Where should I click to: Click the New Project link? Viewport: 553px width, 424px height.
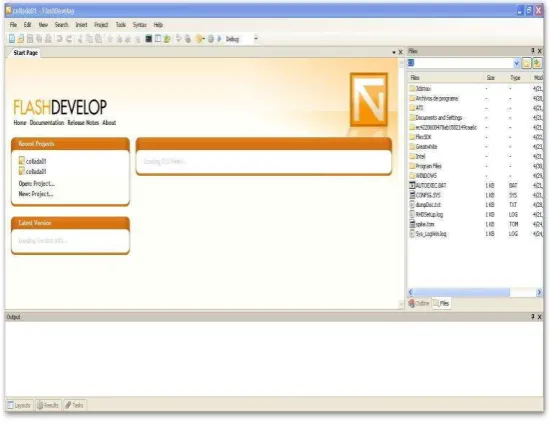coord(36,194)
